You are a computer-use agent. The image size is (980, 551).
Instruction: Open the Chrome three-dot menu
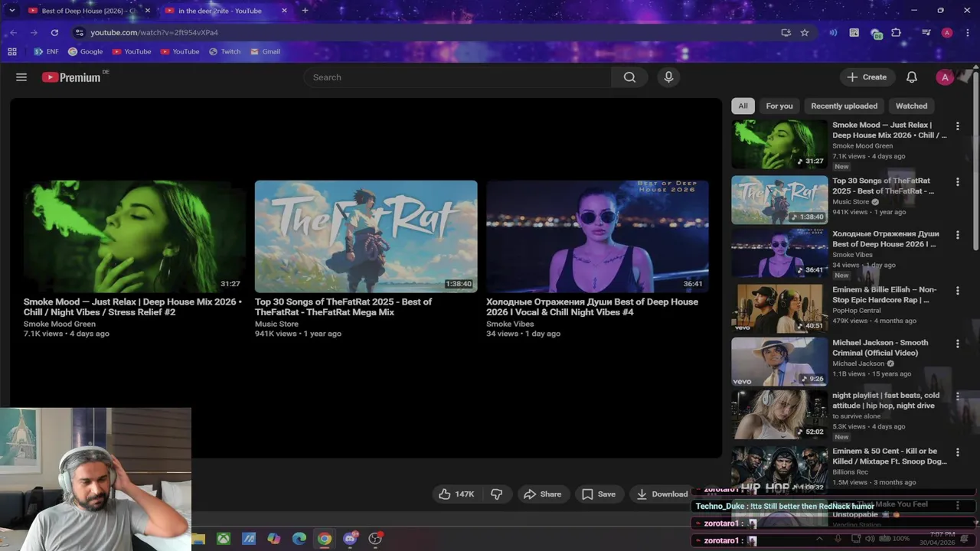(x=966, y=32)
